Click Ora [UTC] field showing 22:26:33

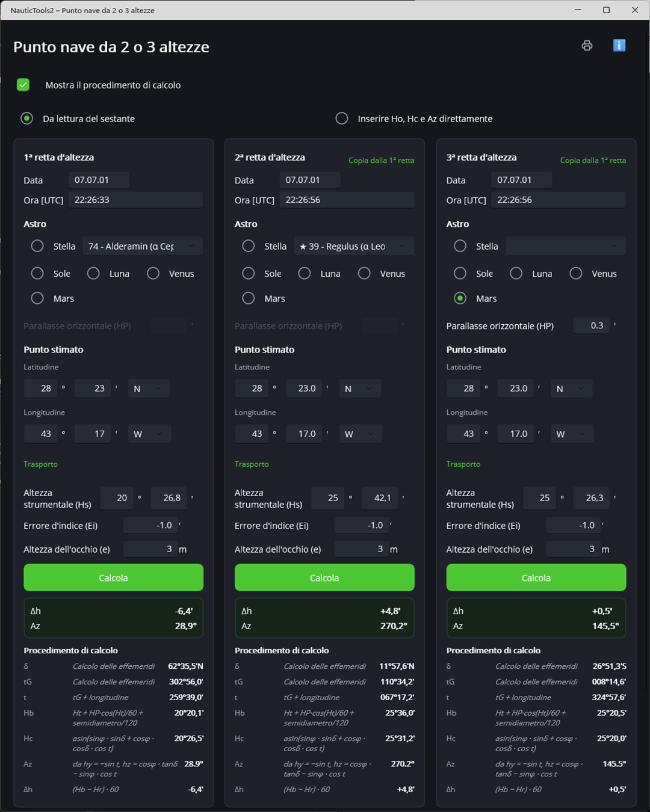(136, 200)
